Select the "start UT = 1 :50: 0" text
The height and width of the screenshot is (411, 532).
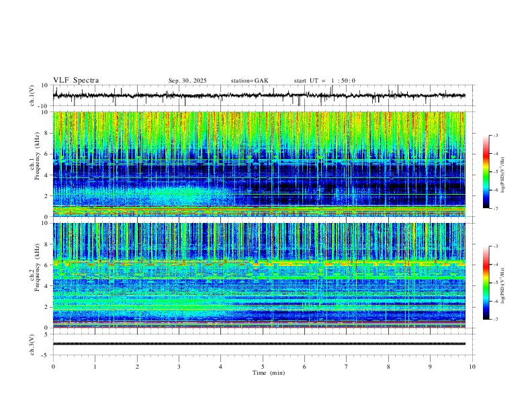click(x=324, y=81)
